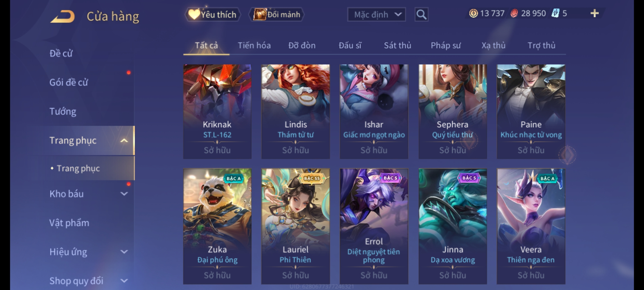Viewport: 644px width, 290px height.
Task: Open the Mặc định sort dropdown
Action: tap(376, 15)
